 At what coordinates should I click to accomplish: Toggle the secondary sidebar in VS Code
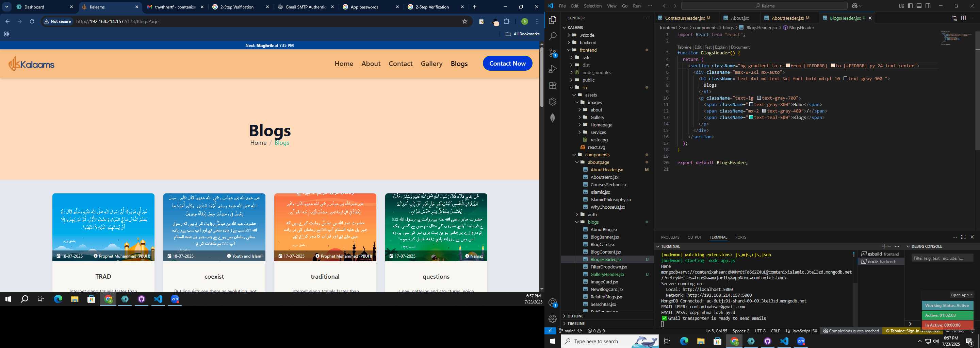tap(928, 6)
